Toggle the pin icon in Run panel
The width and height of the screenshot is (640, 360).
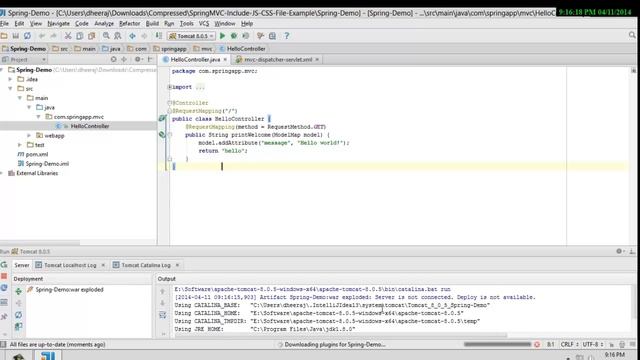(x=4, y=316)
